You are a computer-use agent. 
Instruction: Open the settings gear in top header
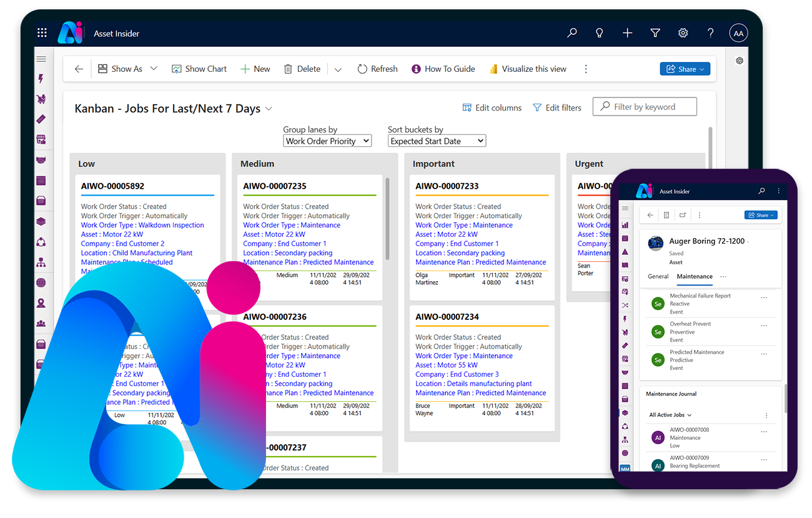pyautogui.click(x=683, y=33)
